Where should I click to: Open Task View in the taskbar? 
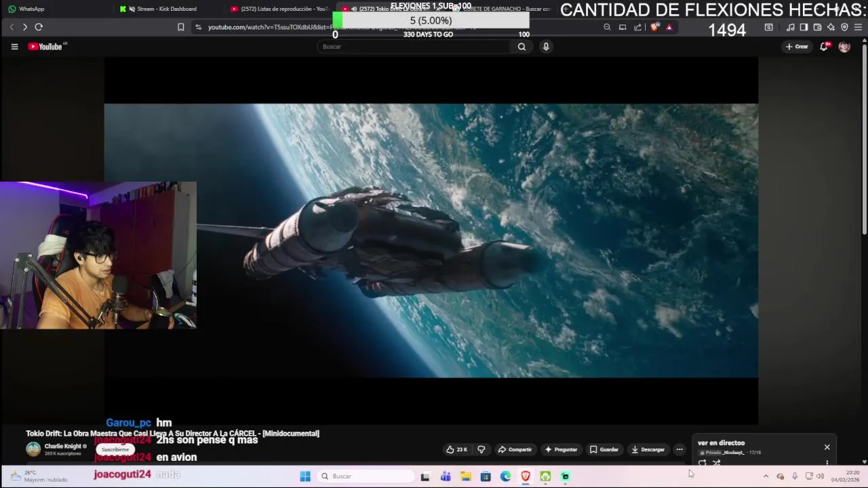425,476
